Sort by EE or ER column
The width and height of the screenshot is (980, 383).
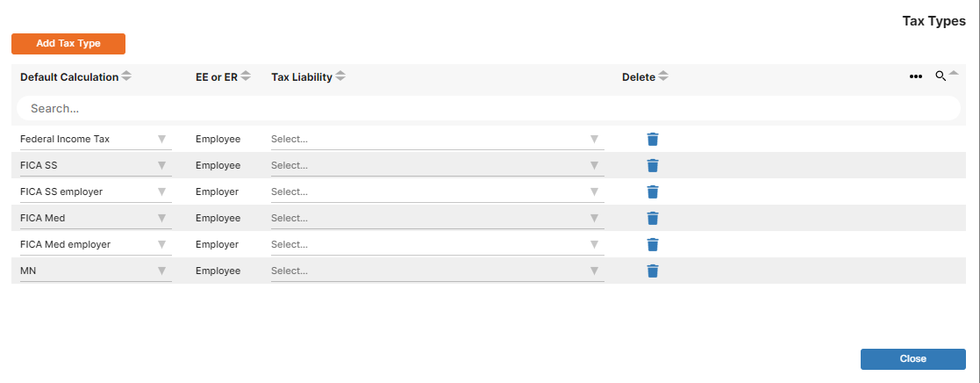[247, 76]
